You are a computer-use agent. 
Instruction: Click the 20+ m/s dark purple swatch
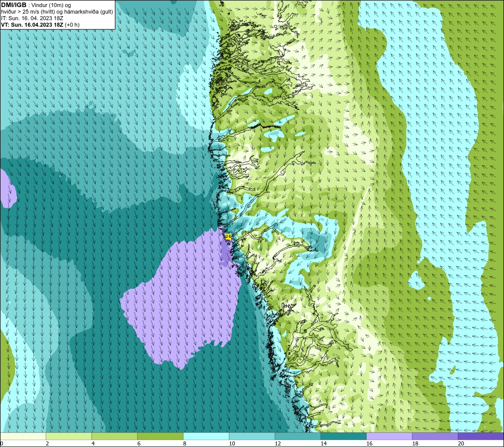[x=481, y=436]
